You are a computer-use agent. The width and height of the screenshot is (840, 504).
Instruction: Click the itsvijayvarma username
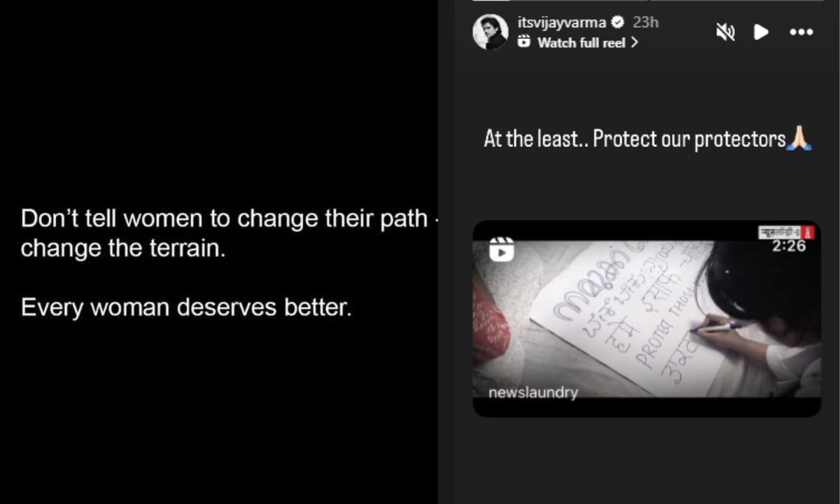[x=561, y=22]
